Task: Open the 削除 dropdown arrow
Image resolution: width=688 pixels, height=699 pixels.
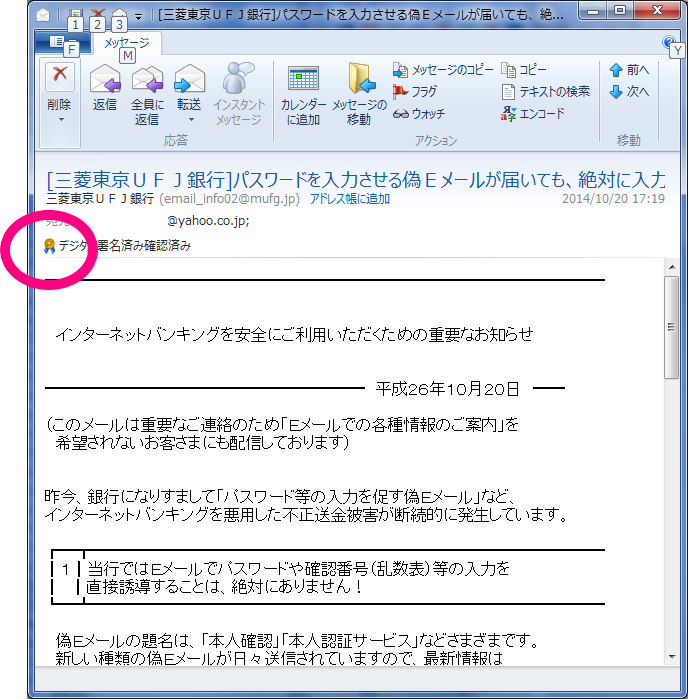Action: 61,119
